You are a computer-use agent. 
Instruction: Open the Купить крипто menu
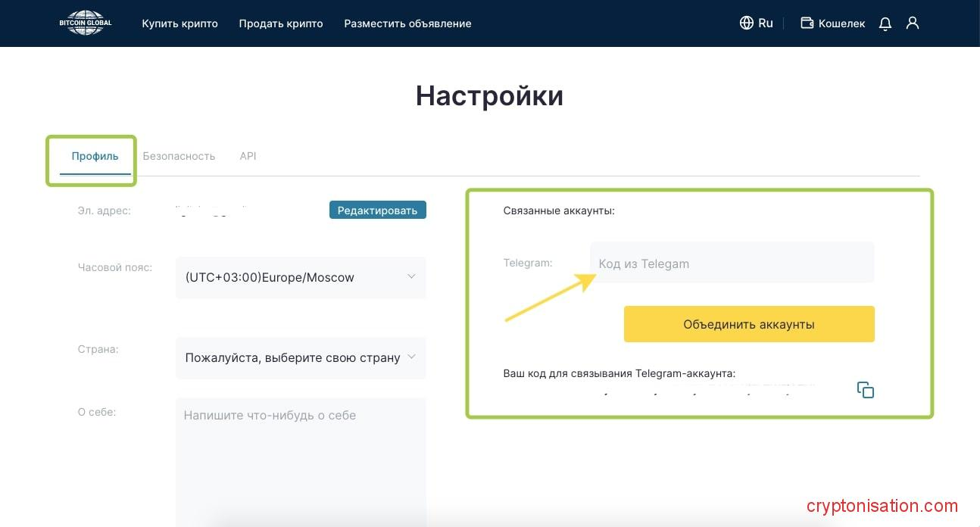tap(179, 23)
